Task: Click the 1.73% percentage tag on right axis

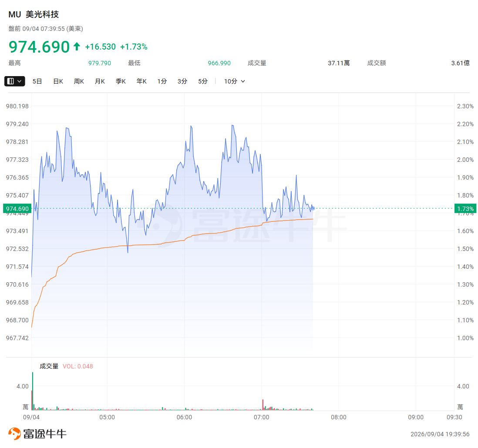Action: pyautogui.click(x=465, y=209)
